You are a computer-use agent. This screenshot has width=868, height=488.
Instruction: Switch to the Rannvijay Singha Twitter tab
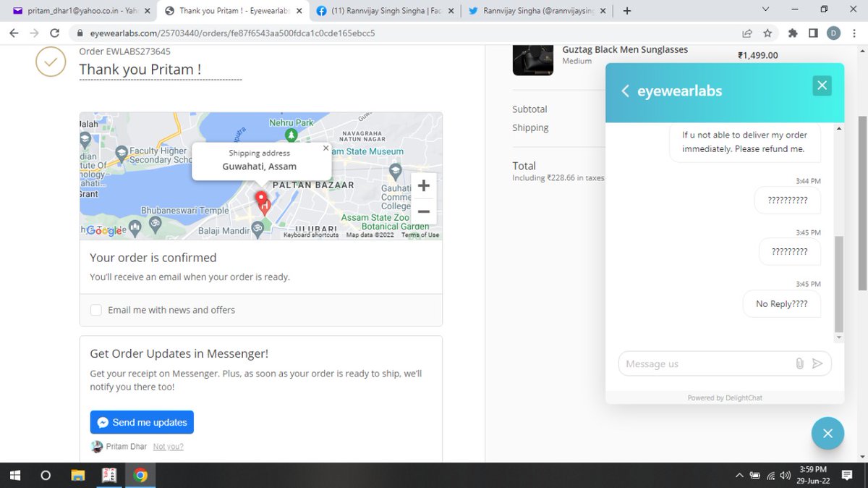click(535, 11)
